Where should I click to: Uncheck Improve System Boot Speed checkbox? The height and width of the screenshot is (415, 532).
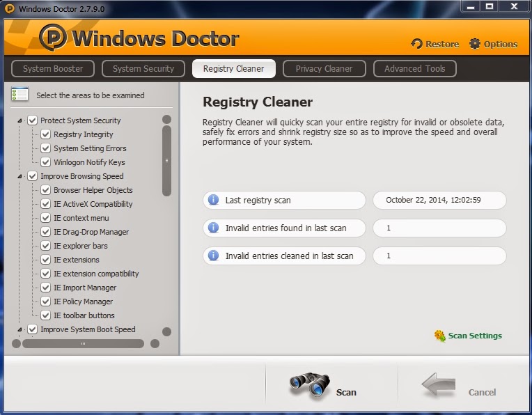tap(33, 329)
